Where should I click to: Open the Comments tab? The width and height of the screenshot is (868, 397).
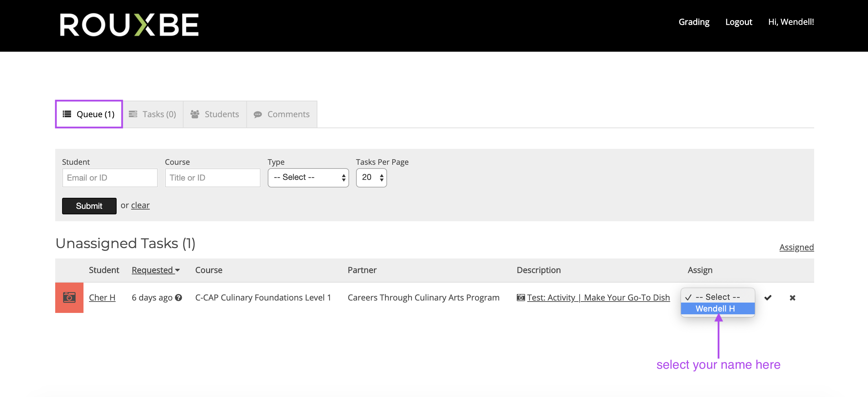pos(282,114)
